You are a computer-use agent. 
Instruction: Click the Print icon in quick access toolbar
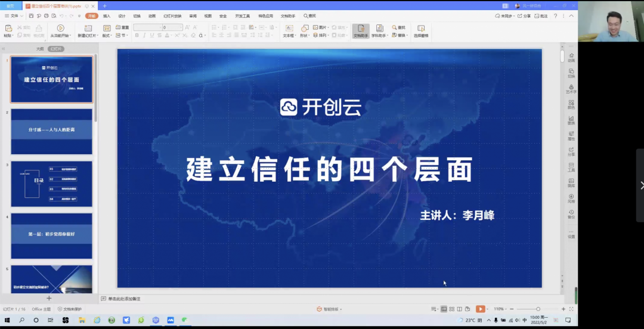tap(46, 16)
